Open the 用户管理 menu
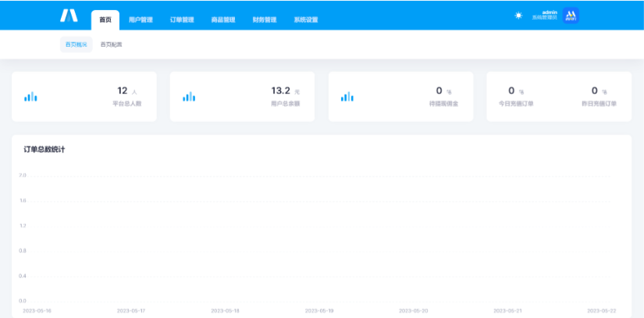The width and height of the screenshot is (644, 318). click(x=141, y=20)
